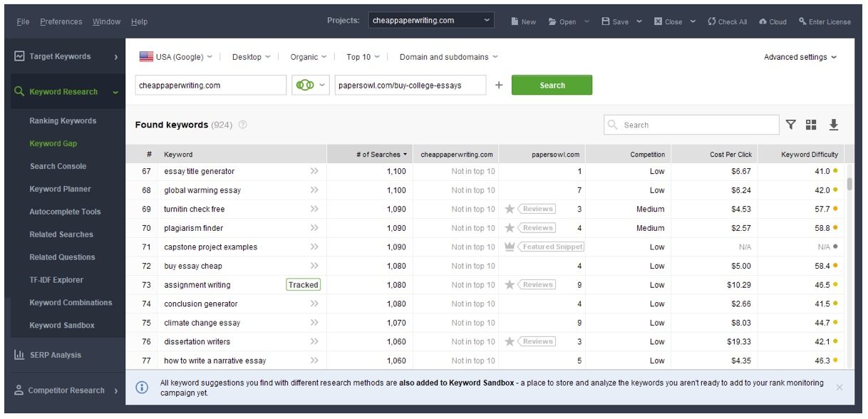Click the double-arrow icon for conclusion generator

pyautogui.click(x=314, y=304)
